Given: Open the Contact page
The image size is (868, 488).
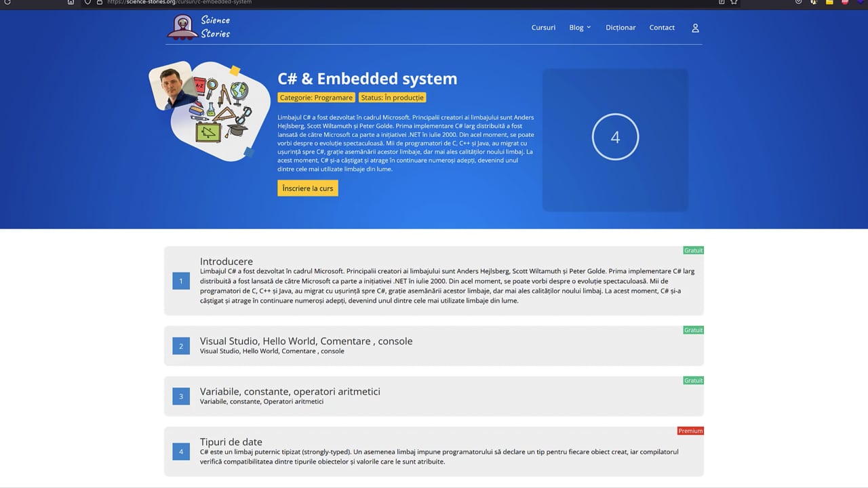Looking at the screenshot, I should pos(662,28).
